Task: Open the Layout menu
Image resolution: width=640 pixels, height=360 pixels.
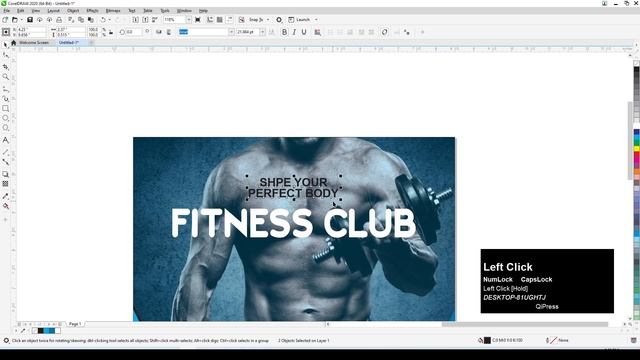Action: 53,11
